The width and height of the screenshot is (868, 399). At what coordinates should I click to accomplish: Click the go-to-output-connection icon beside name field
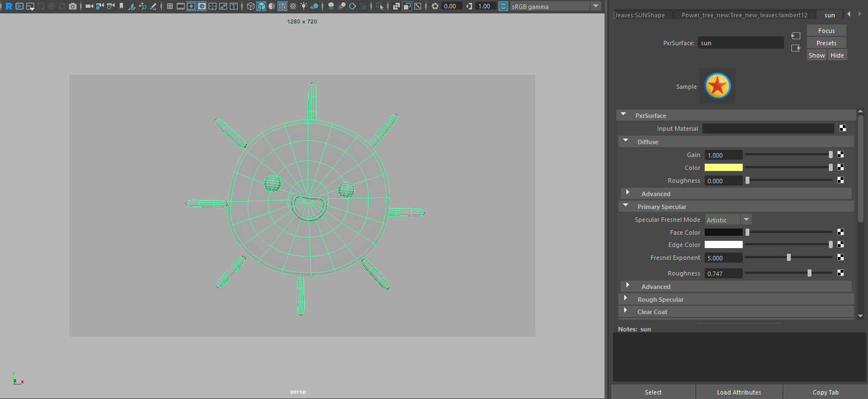click(x=796, y=48)
